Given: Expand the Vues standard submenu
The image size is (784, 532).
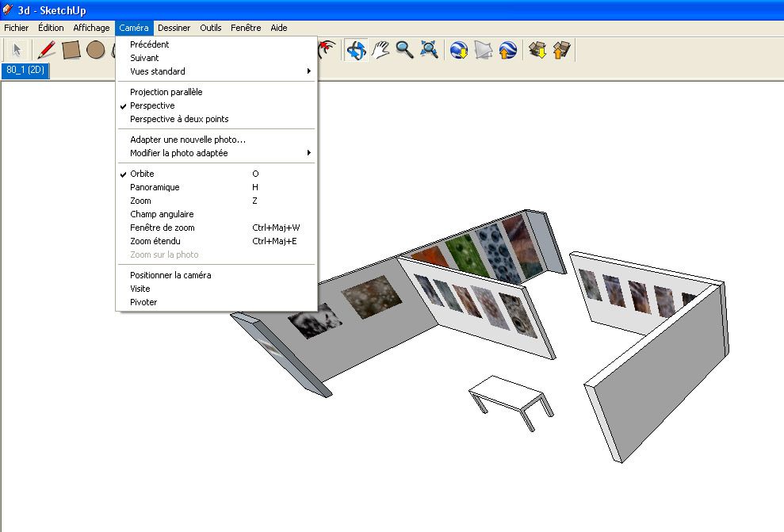Looking at the screenshot, I should click(x=217, y=71).
